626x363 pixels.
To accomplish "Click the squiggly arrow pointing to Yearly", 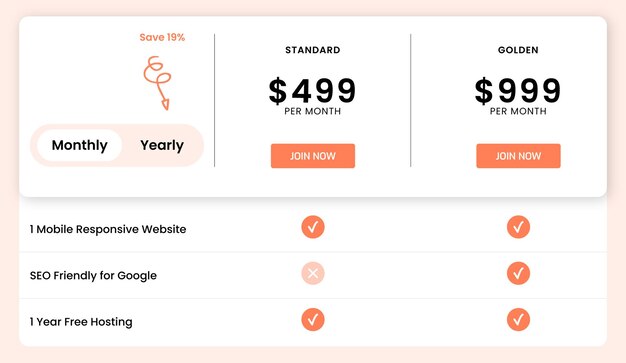I will (x=157, y=83).
